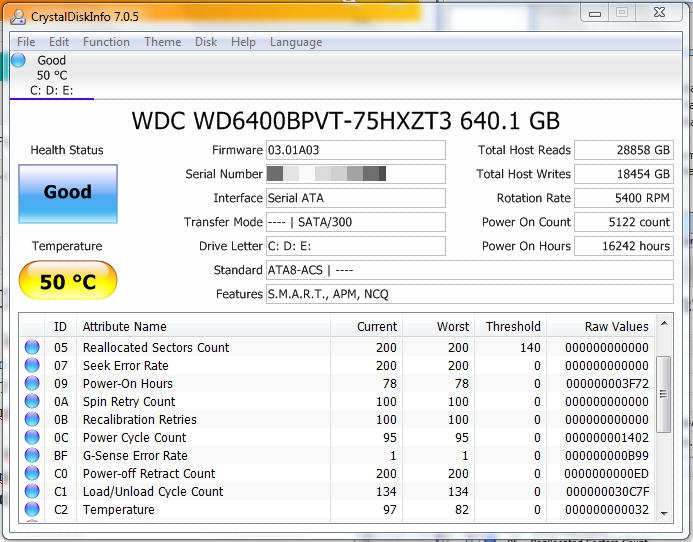This screenshot has height=542, width=693.
Task: Click Rotation Rate value 5400 RPM
Action: (x=624, y=198)
